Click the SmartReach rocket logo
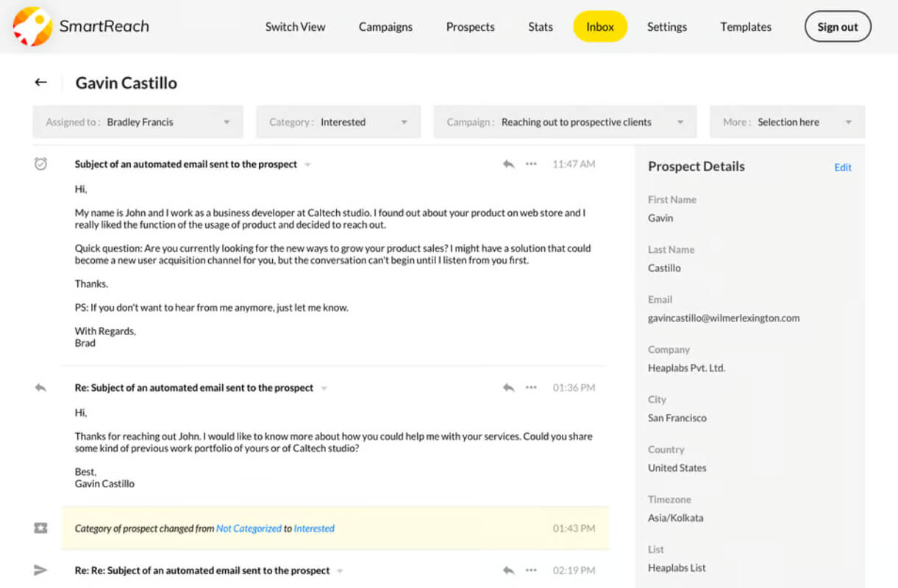The image size is (898, 588). pyautogui.click(x=32, y=26)
